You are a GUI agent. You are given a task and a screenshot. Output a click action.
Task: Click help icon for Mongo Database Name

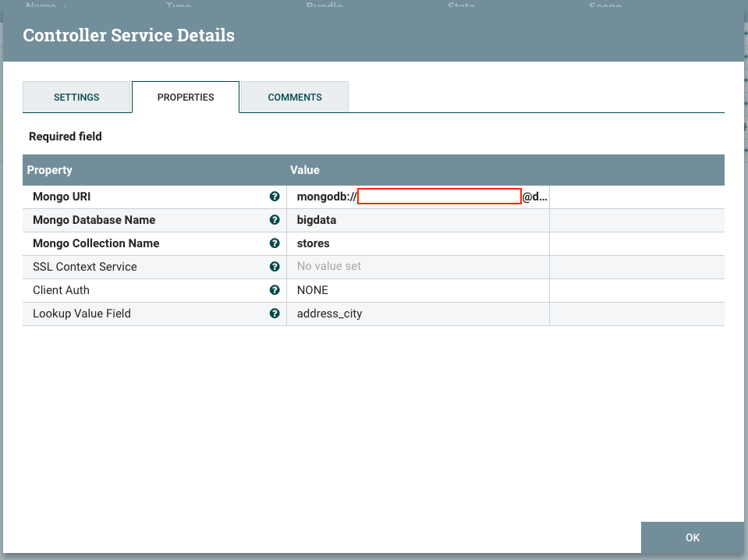(275, 220)
